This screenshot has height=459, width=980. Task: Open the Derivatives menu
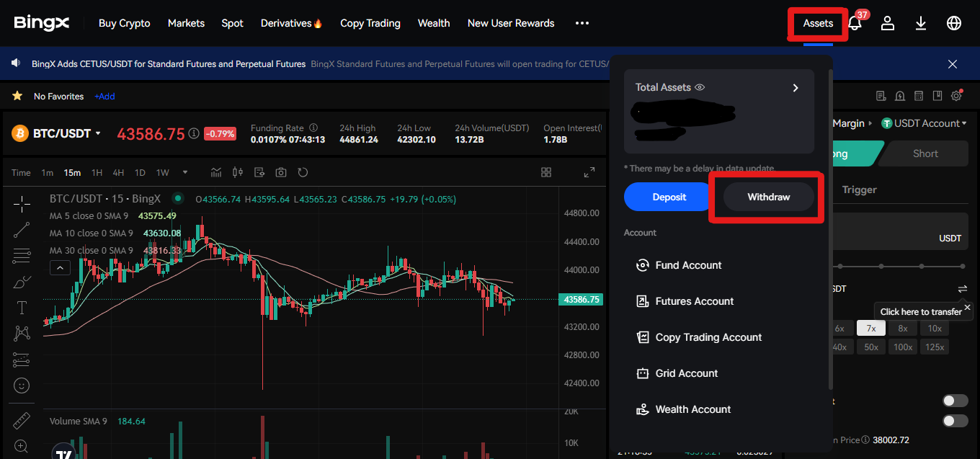coord(292,23)
